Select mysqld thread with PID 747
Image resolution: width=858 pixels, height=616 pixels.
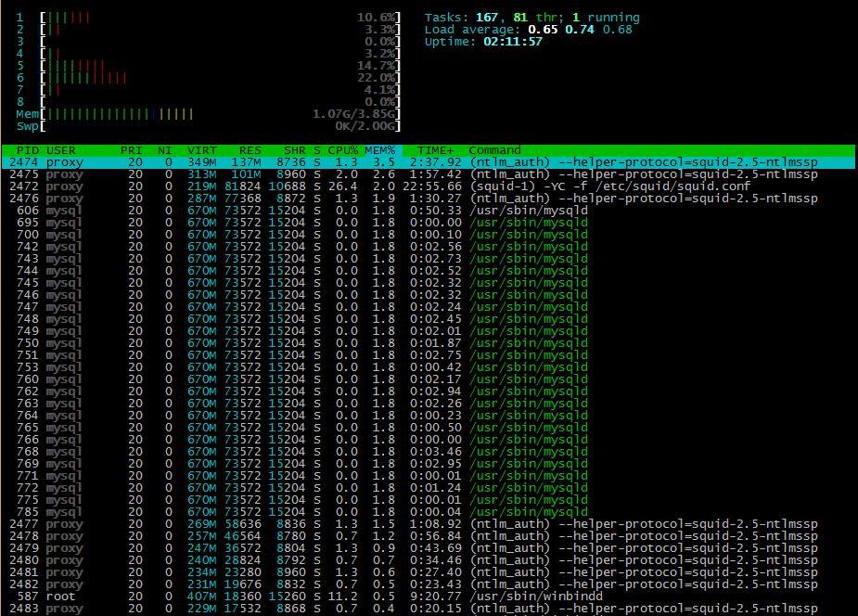[x=429, y=307]
